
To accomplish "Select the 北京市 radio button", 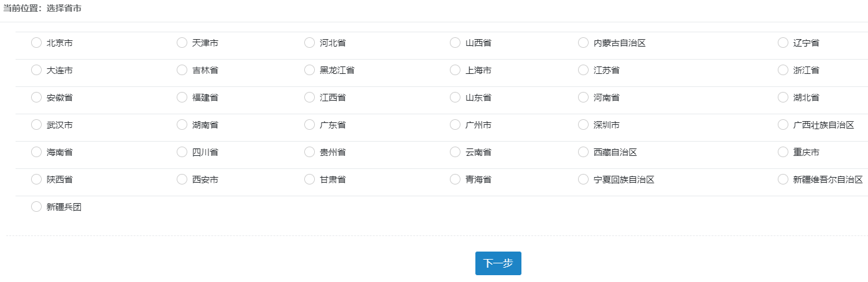I will 36,43.
